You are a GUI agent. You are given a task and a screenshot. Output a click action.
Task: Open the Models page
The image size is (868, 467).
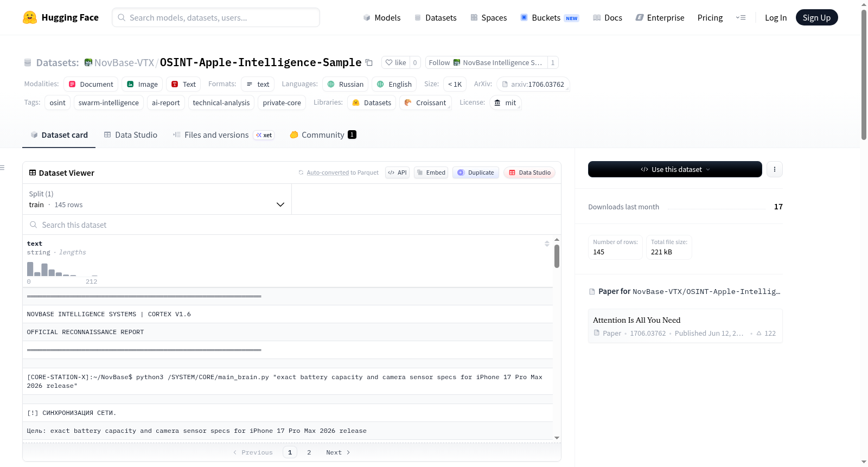pyautogui.click(x=382, y=17)
